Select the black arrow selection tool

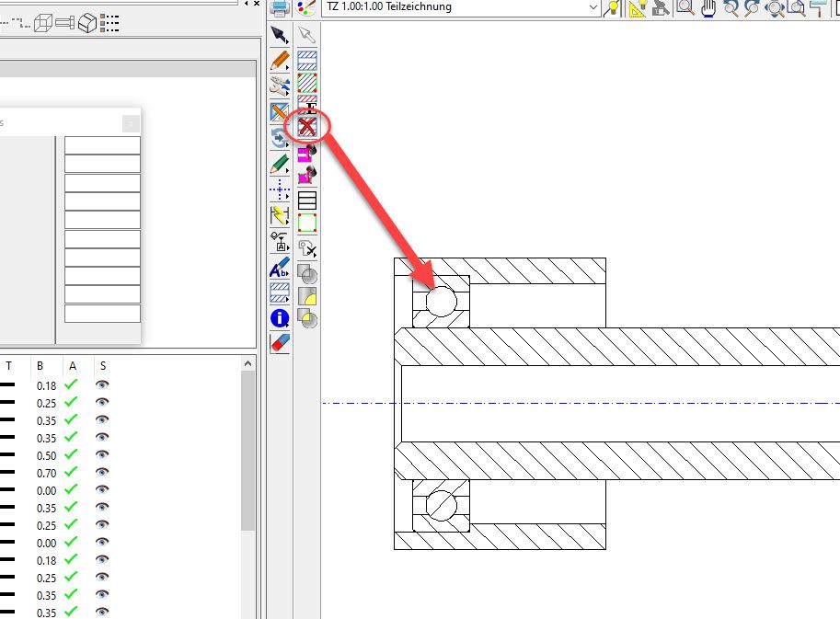(280, 37)
